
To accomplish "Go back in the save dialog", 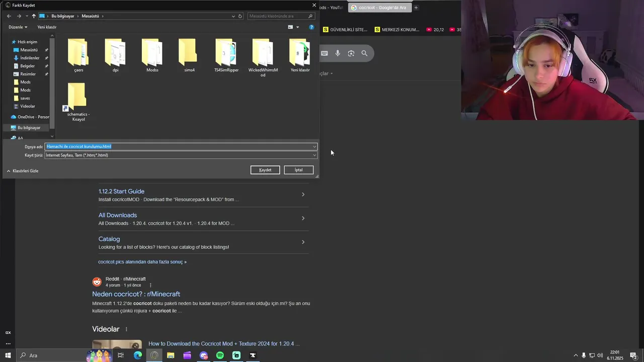I will [x=9, y=16].
